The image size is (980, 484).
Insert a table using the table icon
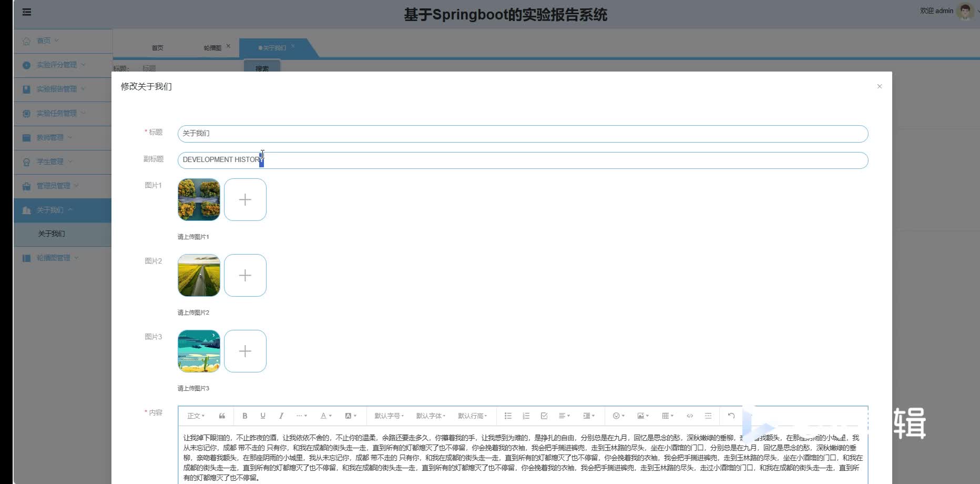click(x=666, y=416)
